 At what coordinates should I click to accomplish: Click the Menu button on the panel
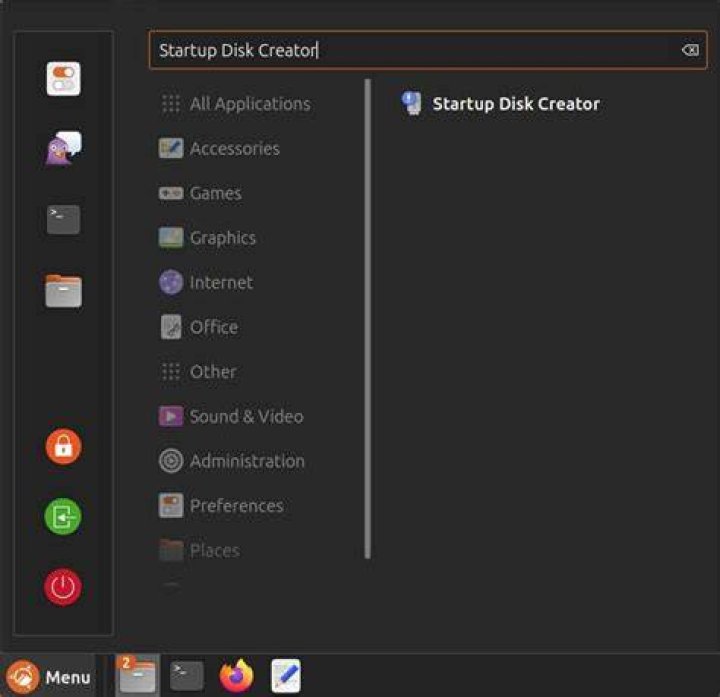click(x=48, y=677)
